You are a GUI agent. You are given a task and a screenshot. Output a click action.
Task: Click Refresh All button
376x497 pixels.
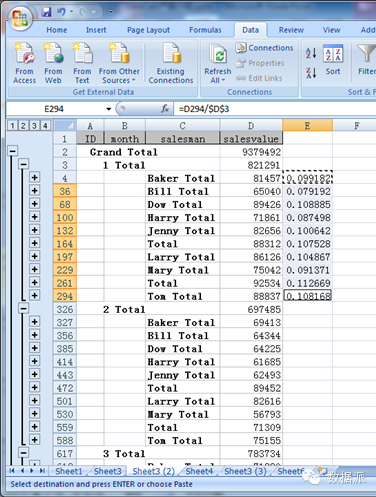218,63
